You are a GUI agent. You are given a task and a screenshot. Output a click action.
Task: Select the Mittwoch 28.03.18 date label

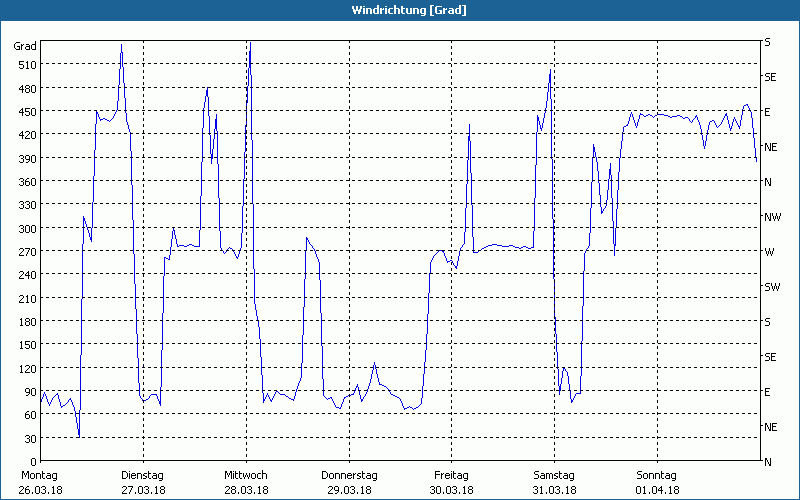click(246, 482)
